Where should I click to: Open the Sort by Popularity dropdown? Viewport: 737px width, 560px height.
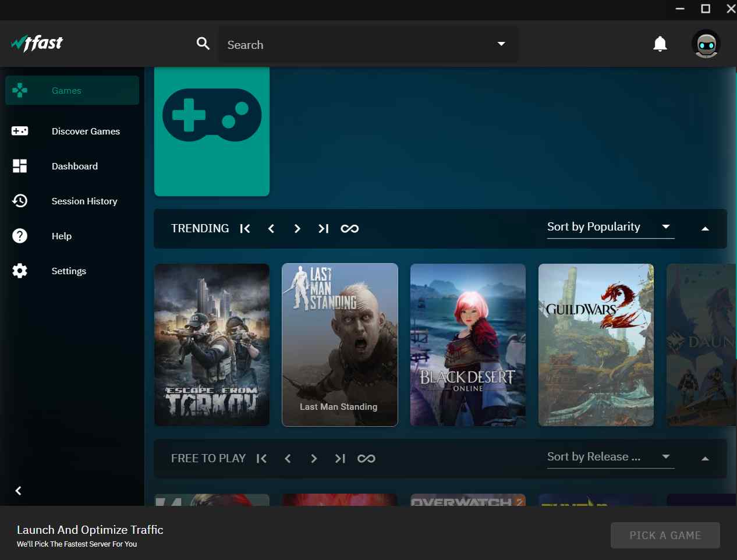click(611, 227)
